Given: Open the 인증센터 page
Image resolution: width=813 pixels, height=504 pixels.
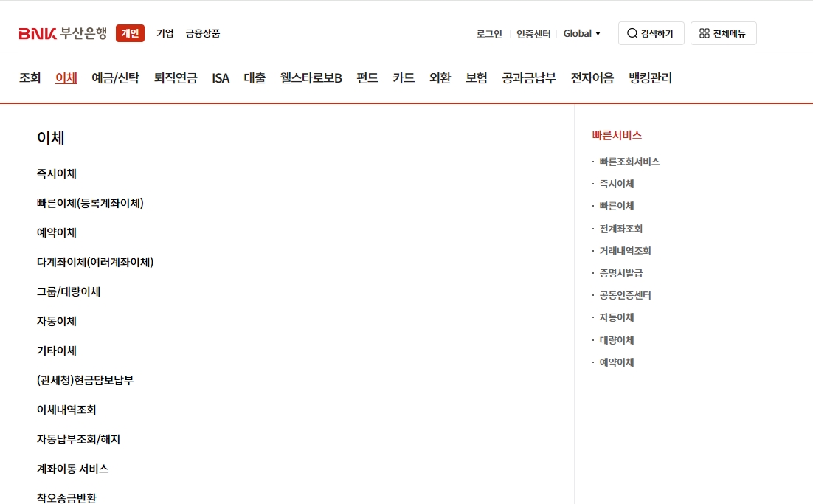Looking at the screenshot, I should pos(533,33).
